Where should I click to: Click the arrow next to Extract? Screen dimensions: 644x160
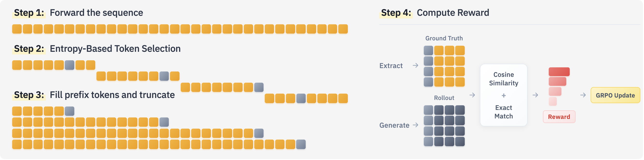tap(416, 65)
